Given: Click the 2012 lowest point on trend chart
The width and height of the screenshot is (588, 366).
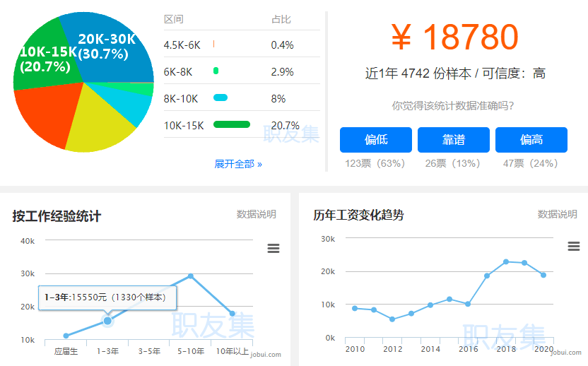Looking at the screenshot, I should click(x=392, y=319).
